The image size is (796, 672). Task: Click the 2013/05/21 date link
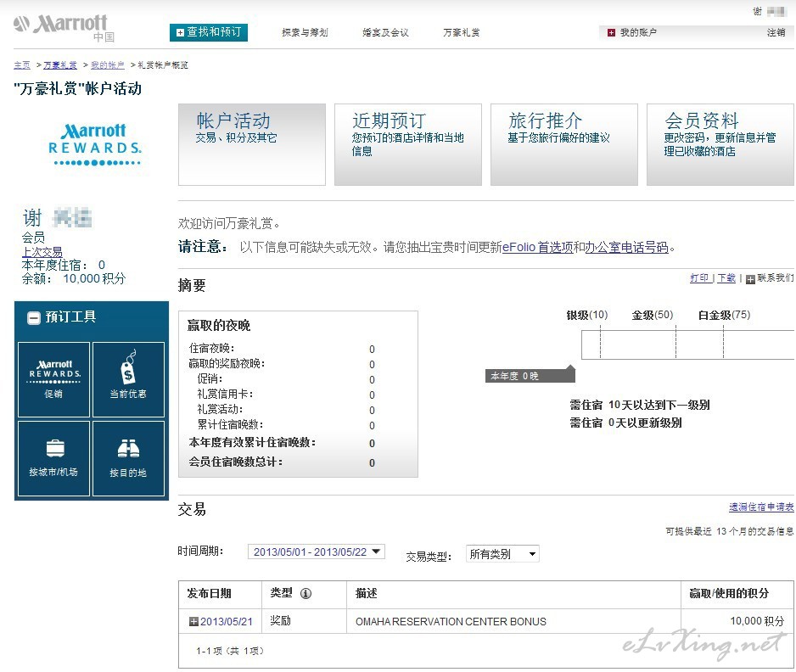227,621
